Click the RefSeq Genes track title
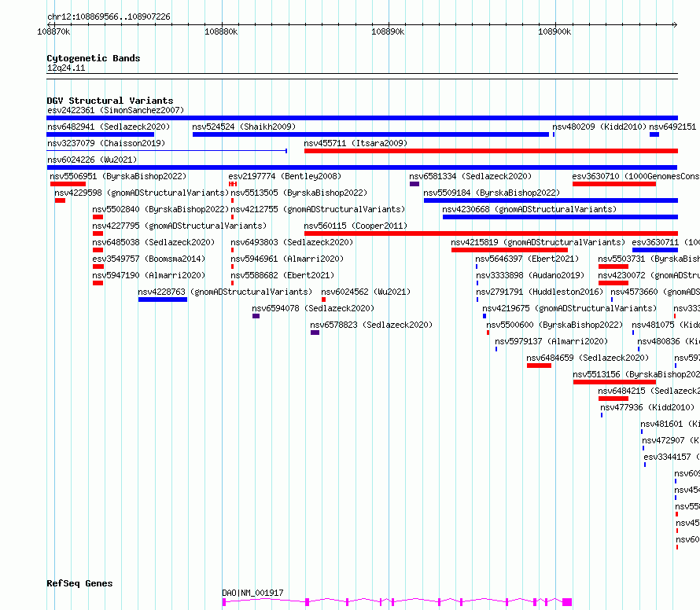 point(79,584)
